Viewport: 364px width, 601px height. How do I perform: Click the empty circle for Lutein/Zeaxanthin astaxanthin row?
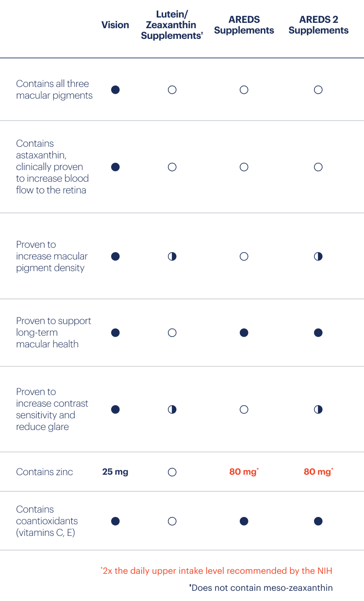(172, 167)
